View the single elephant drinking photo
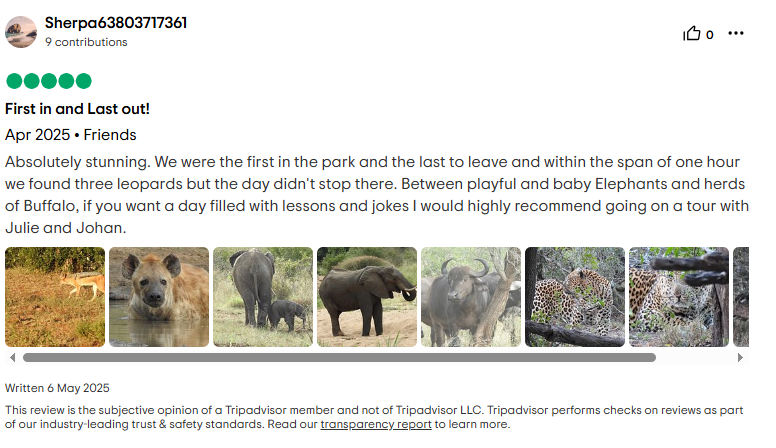This screenshot has height=448, width=776. [367, 297]
